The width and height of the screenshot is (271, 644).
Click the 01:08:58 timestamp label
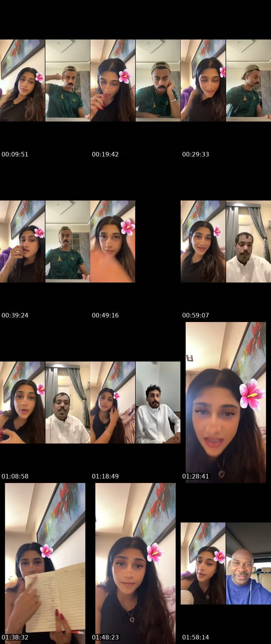(x=15, y=476)
